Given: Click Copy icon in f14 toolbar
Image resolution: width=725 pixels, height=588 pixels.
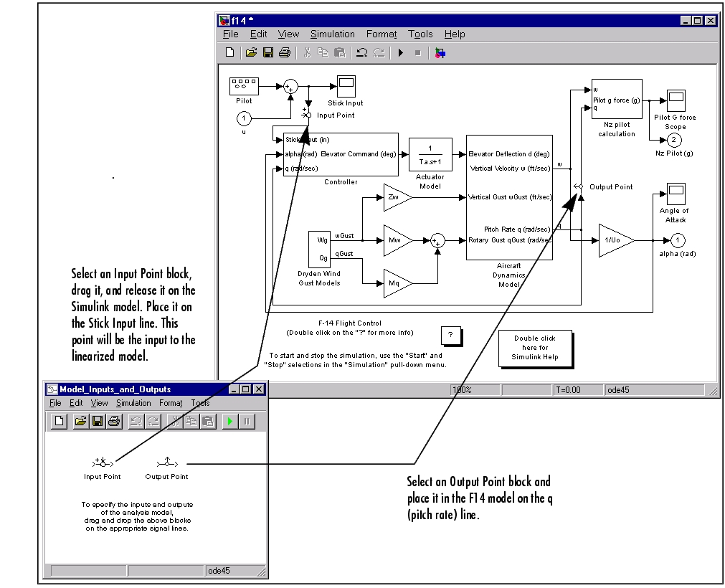Looking at the screenshot, I should point(323,52).
